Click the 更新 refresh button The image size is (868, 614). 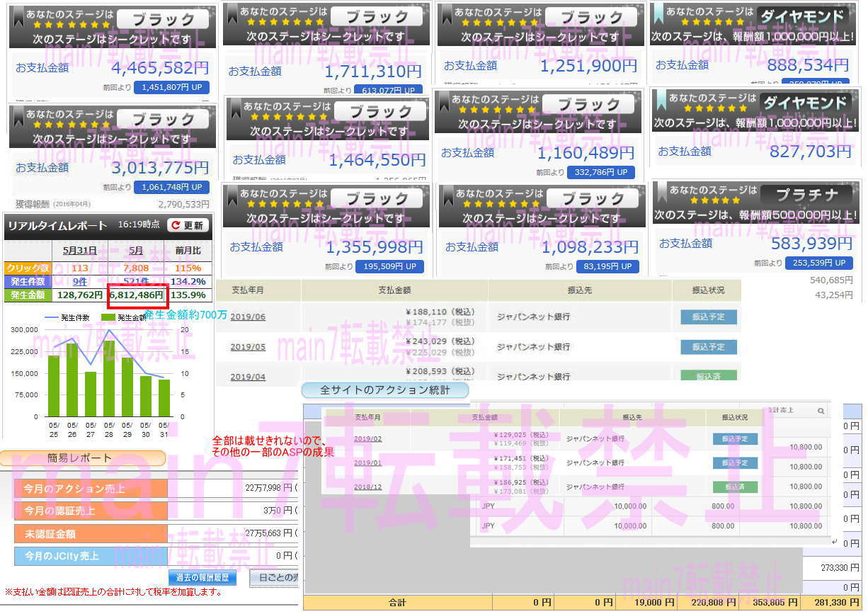click(188, 225)
